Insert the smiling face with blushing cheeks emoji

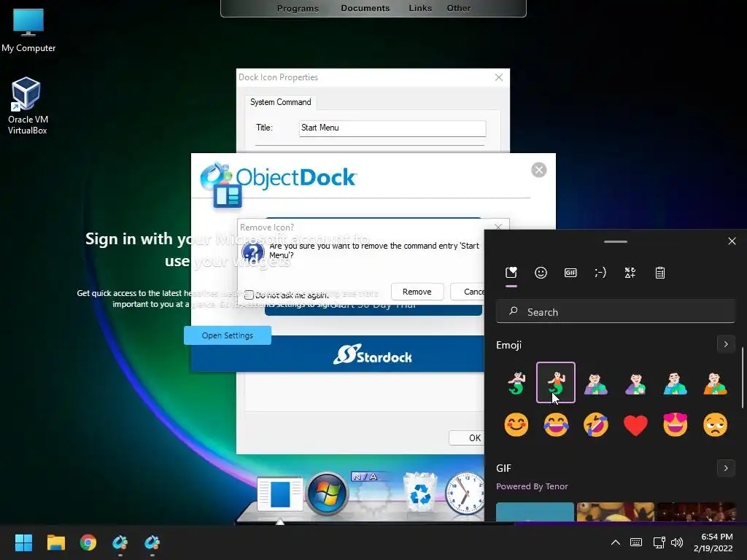pyautogui.click(x=516, y=424)
